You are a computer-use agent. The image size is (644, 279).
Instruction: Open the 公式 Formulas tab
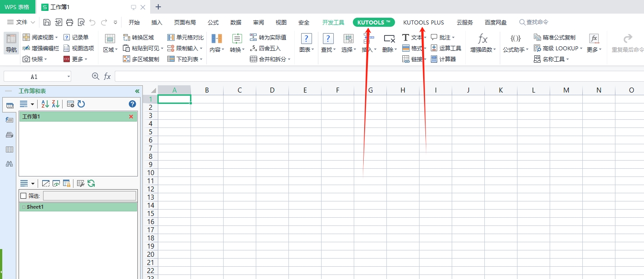pyautogui.click(x=213, y=22)
